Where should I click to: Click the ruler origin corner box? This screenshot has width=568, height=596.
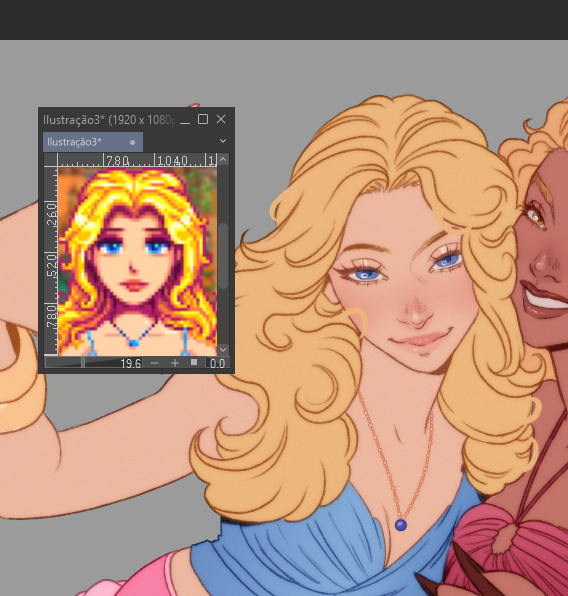tap(51, 160)
